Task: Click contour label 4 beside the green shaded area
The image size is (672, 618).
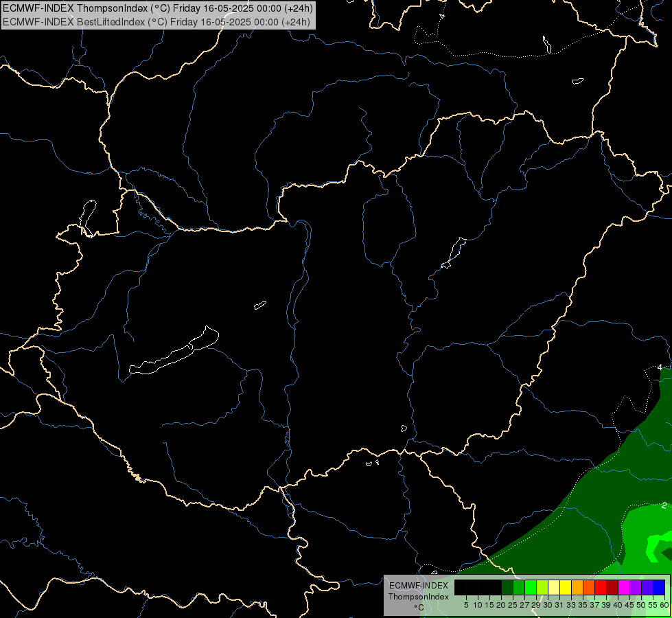Action: [660, 367]
